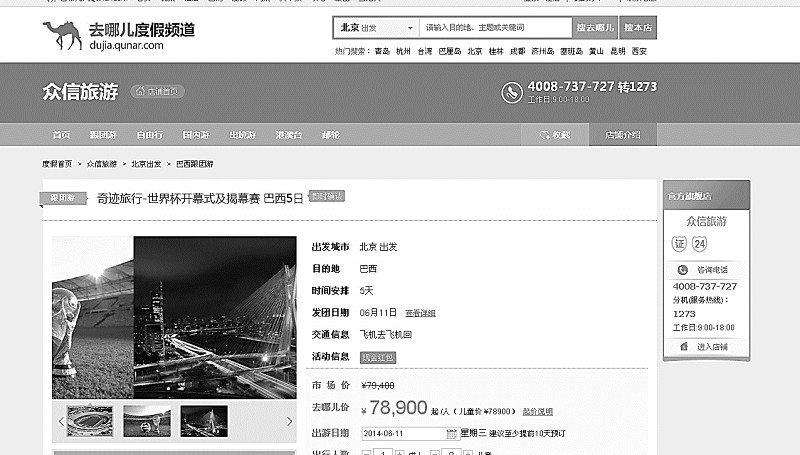The width and height of the screenshot is (800, 455).
Task: Select hot search link 巴厘岛
Action: (x=449, y=51)
